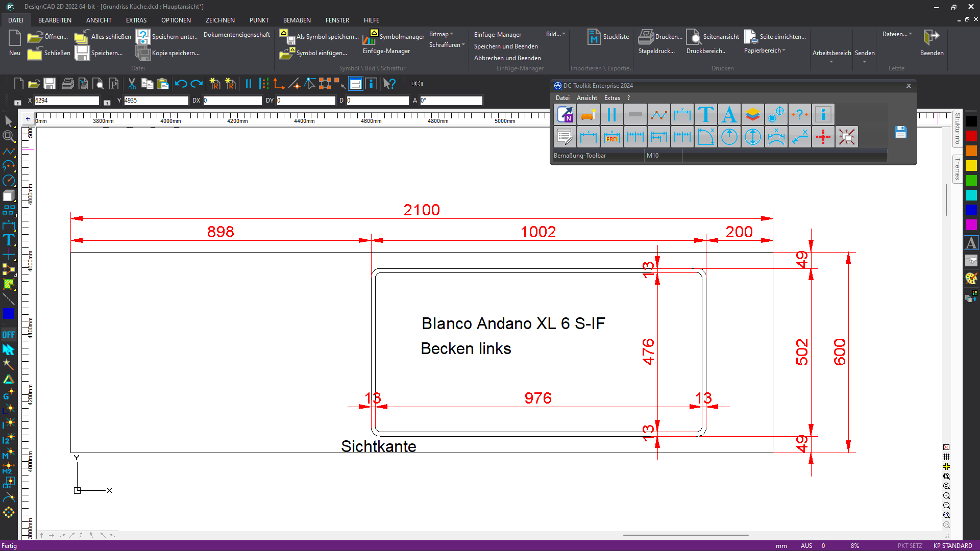Click Speichern und Beenden
The image size is (980, 551).
506,46
